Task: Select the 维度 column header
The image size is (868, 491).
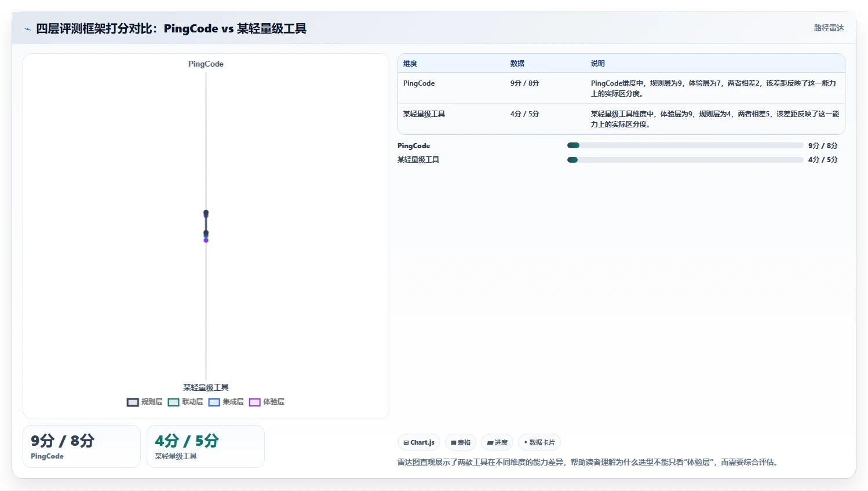Action: 410,64
